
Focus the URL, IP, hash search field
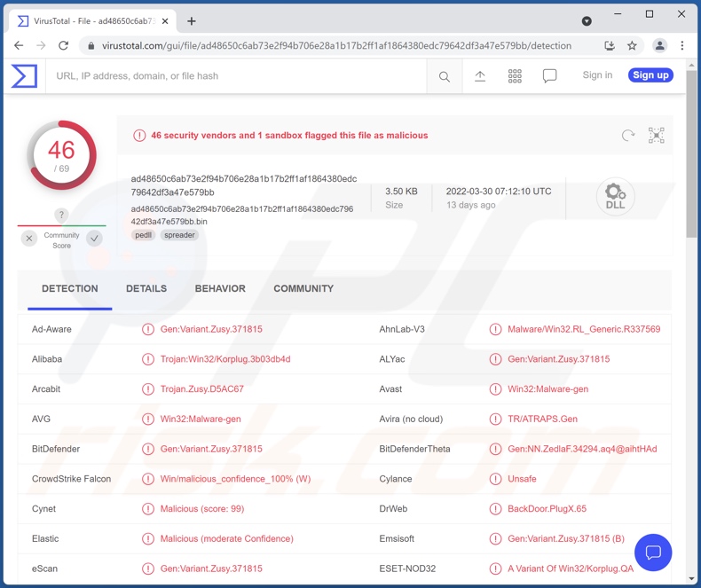click(x=235, y=76)
